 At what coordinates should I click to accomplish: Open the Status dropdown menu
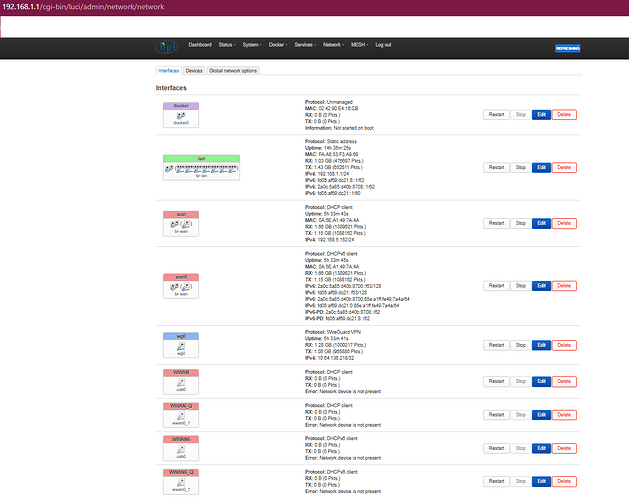pyautogui.click(x=227, y=45)
